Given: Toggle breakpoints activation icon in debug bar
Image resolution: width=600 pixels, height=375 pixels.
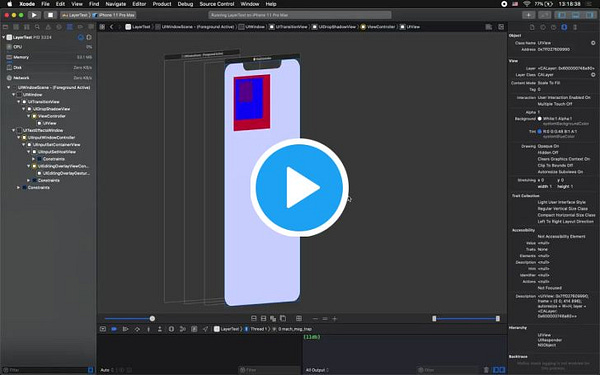Looking at the screenshot, I should (x=114, y=329).
